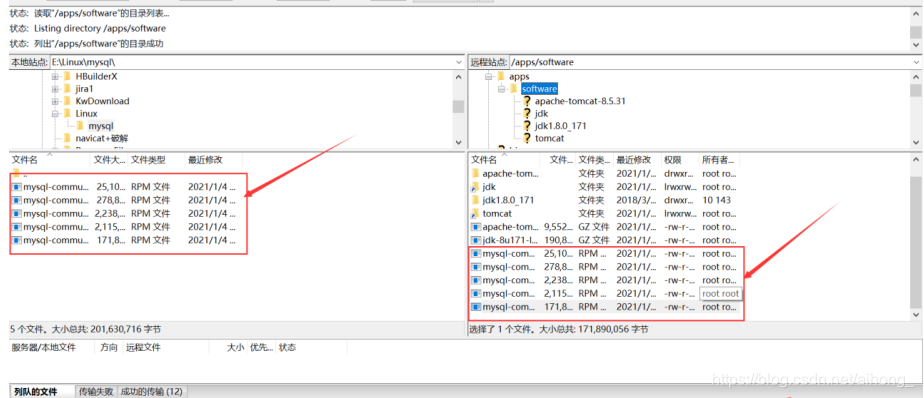924x398 pixels.
Task: Expand the jira1 tree node
Action: tap(55, 88)
